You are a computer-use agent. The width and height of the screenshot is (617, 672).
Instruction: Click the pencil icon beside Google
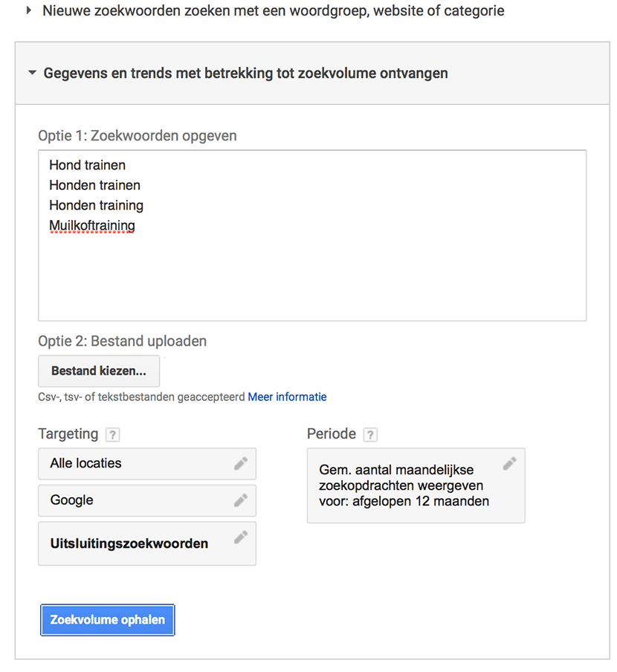241,500
